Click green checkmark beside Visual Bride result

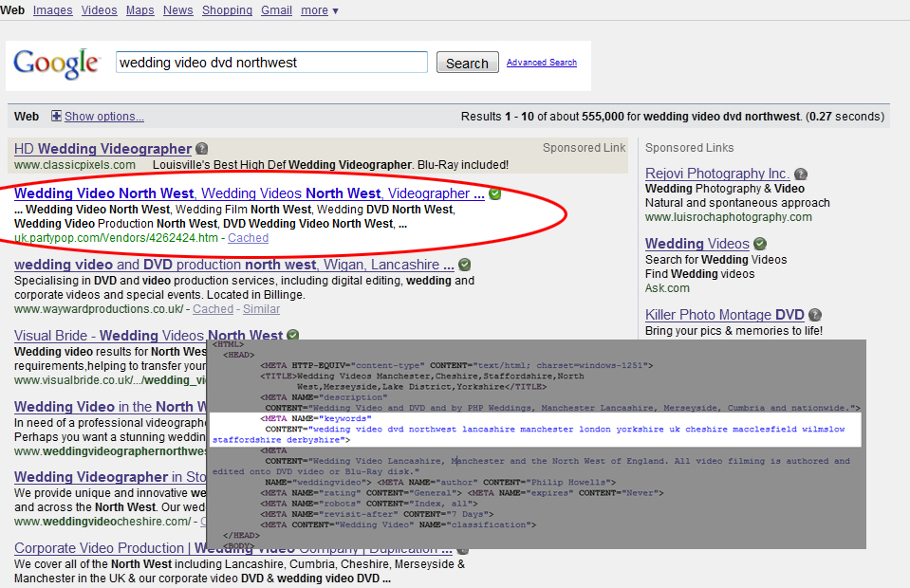point(293,336)
